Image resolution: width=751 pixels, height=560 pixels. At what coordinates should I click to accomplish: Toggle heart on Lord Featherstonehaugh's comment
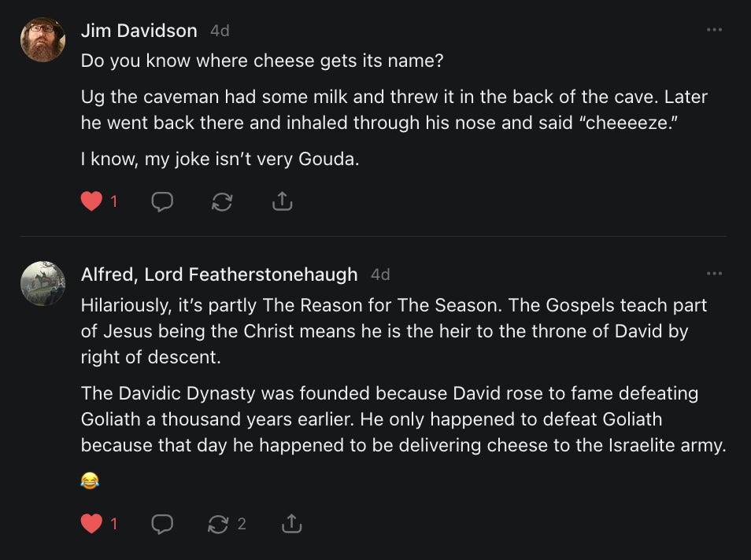tap(91, 523)
